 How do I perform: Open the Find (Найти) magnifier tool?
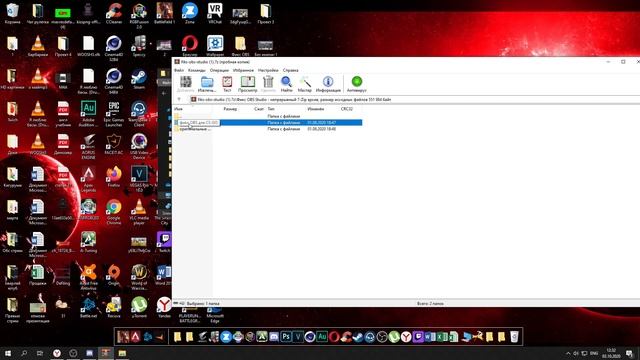click(286, 84)
